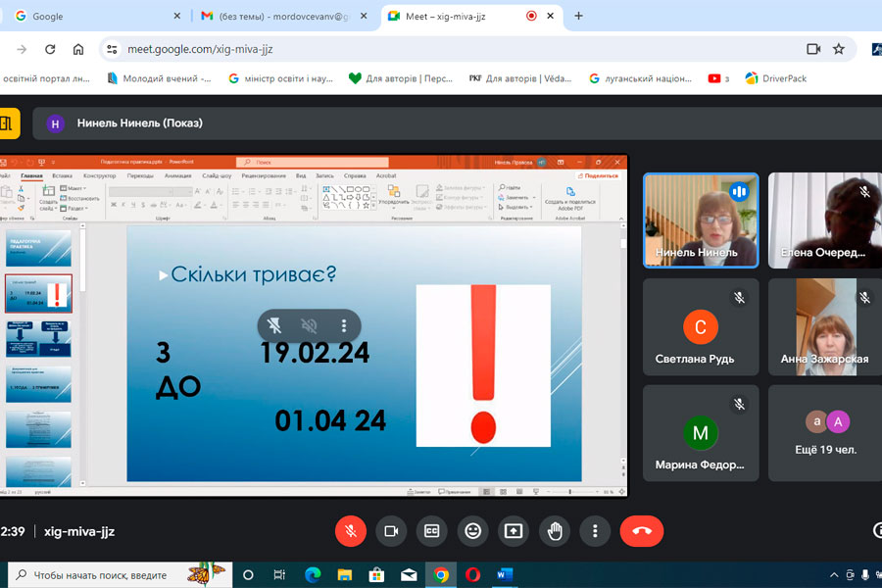The width and height of the screenshot is (882, 588).
Task: Click the present screen icon
Action: (514, 531)
